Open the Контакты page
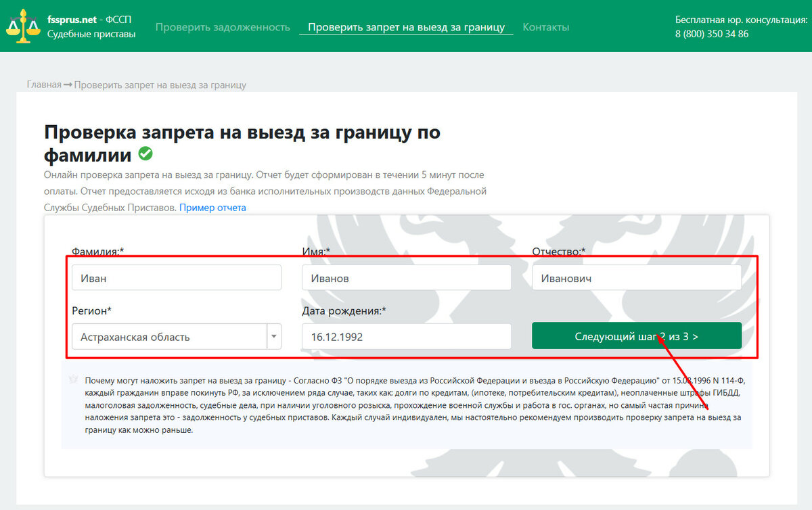Screen dimensions: 812x510 coord(545,27)
